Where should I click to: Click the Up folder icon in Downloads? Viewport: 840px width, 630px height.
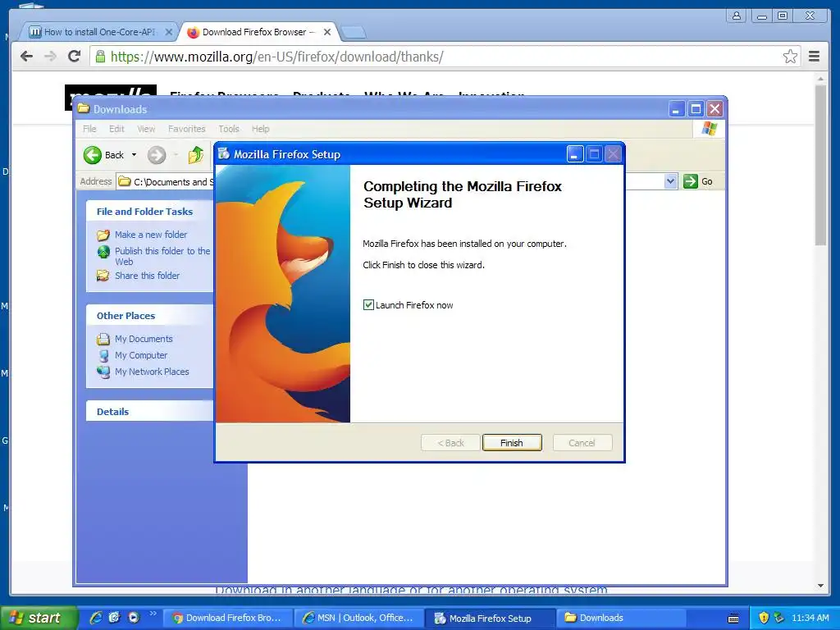(195, 155)
